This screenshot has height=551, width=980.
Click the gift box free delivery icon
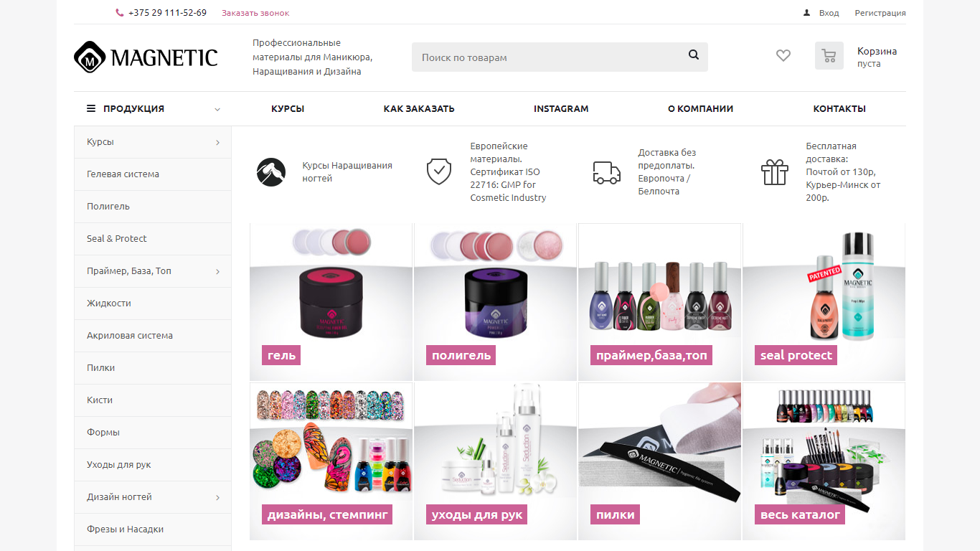click(x=775, y=172)
